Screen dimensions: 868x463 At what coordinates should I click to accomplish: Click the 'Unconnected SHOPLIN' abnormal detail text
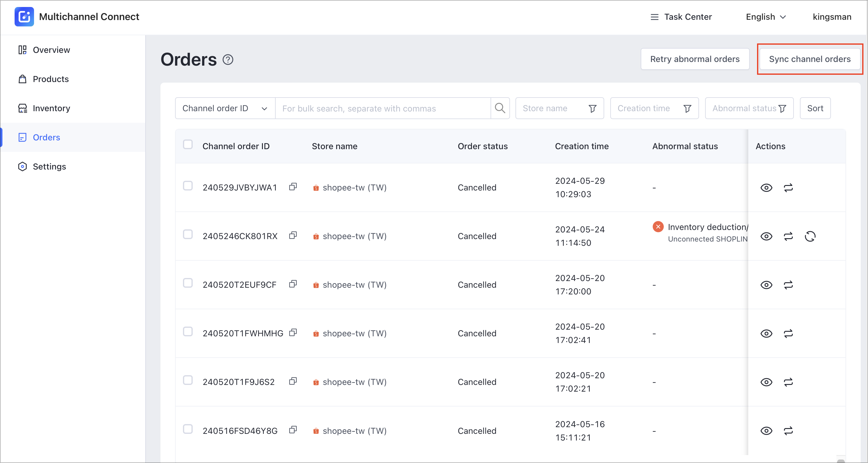point(708,239)
